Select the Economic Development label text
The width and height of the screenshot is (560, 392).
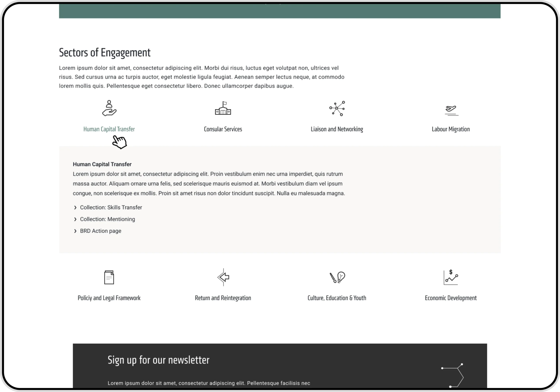click(x=451, y=298)
